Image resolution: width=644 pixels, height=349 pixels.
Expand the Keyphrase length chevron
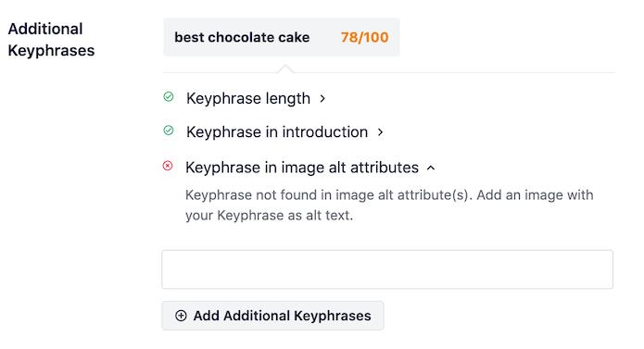tap(322, 98)
